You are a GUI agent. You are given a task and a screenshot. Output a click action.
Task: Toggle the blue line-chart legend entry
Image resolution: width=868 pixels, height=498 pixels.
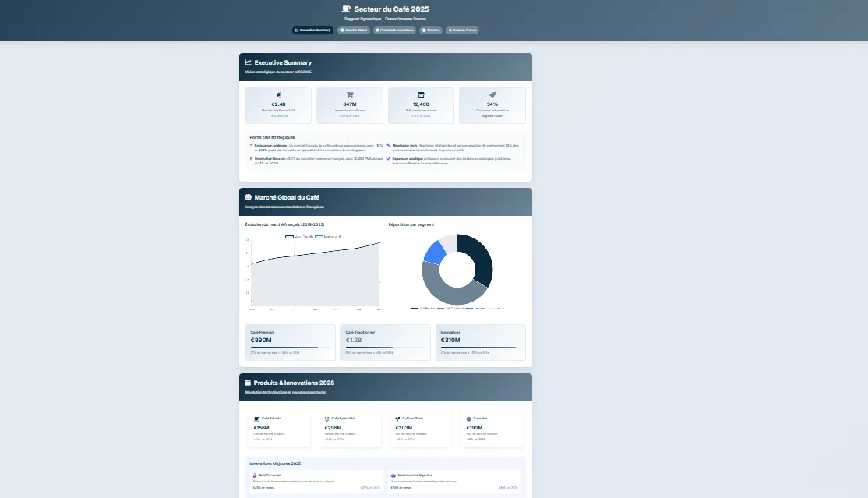[328, 237]
